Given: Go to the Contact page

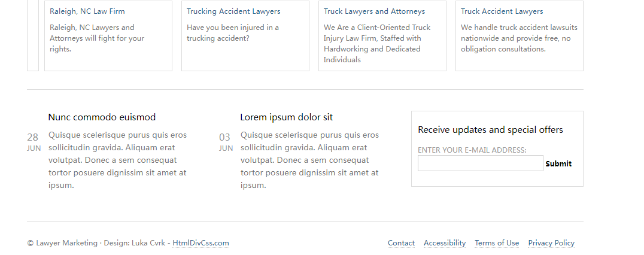Looking at the screenshot, I should pos(401,243).
